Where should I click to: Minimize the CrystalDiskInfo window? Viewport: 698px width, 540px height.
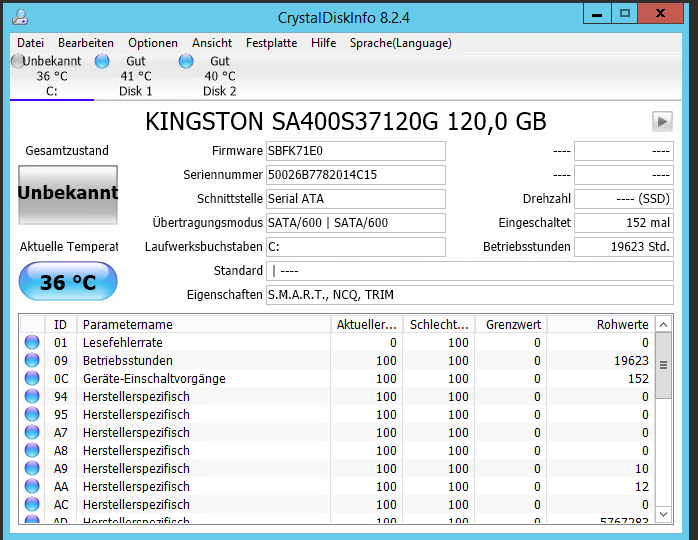pyautogui.click(x=597, y=14)
